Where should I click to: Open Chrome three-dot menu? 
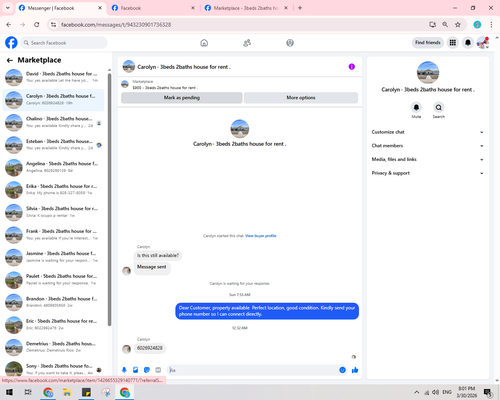[491, 25]
